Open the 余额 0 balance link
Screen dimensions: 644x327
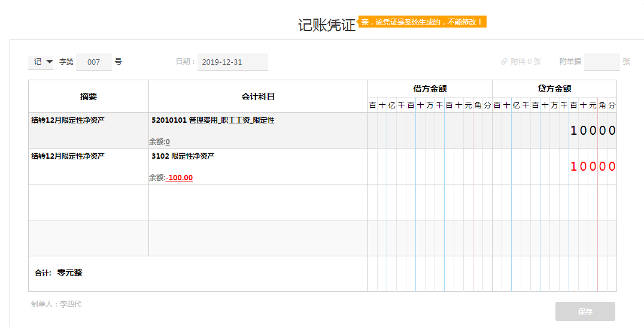(168, 142)
